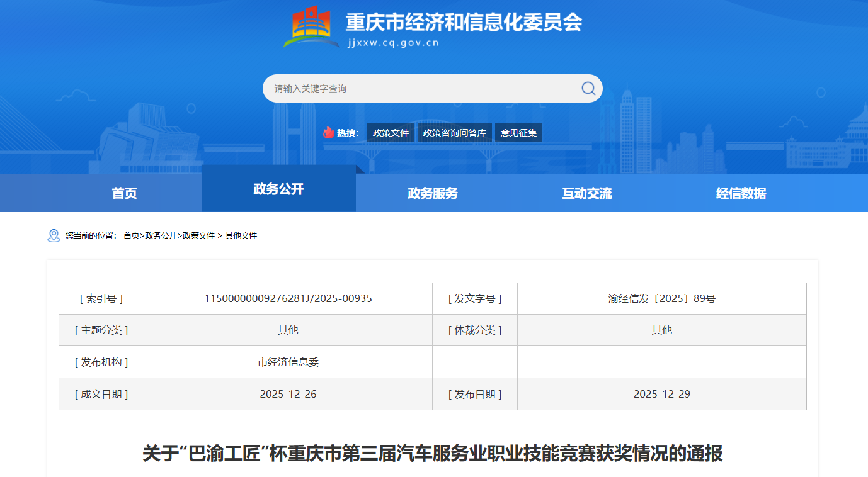Open the 政务服务 navigation tab
Screen dimensions: 868x477
pyautogui.click(x=433, y=193)
